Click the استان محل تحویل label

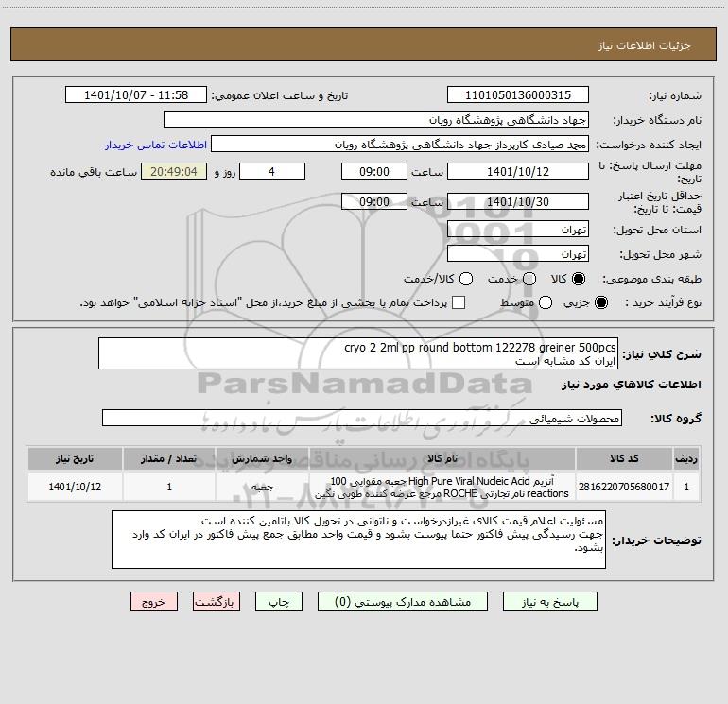[657, 231]
